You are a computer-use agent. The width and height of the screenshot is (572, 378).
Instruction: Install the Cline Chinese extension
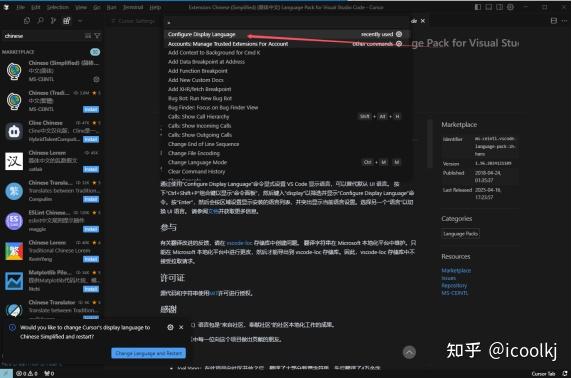pyautogui.click(x=91, y=139)
